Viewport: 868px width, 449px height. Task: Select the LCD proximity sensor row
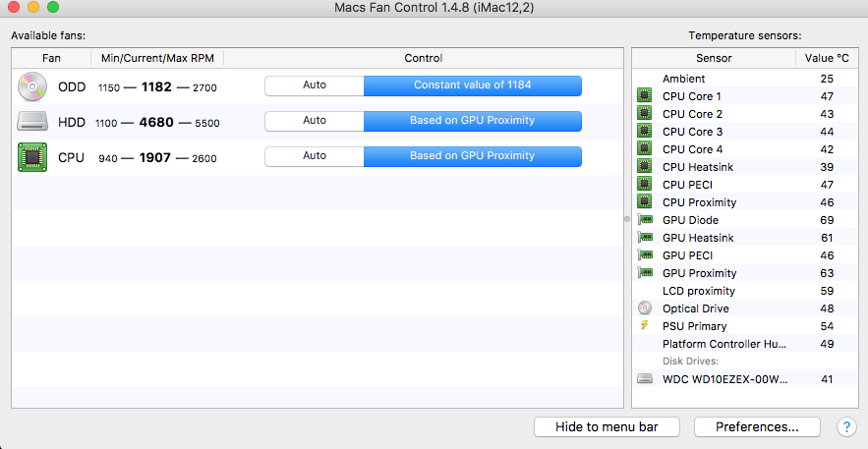coord(745,291)
